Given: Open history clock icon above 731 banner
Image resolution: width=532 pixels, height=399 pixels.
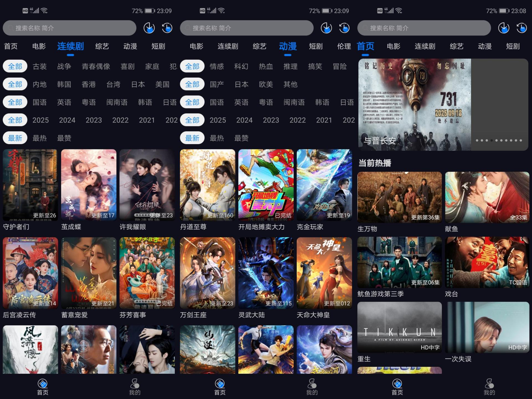Looking at the screenshot, I should (522, 28).
